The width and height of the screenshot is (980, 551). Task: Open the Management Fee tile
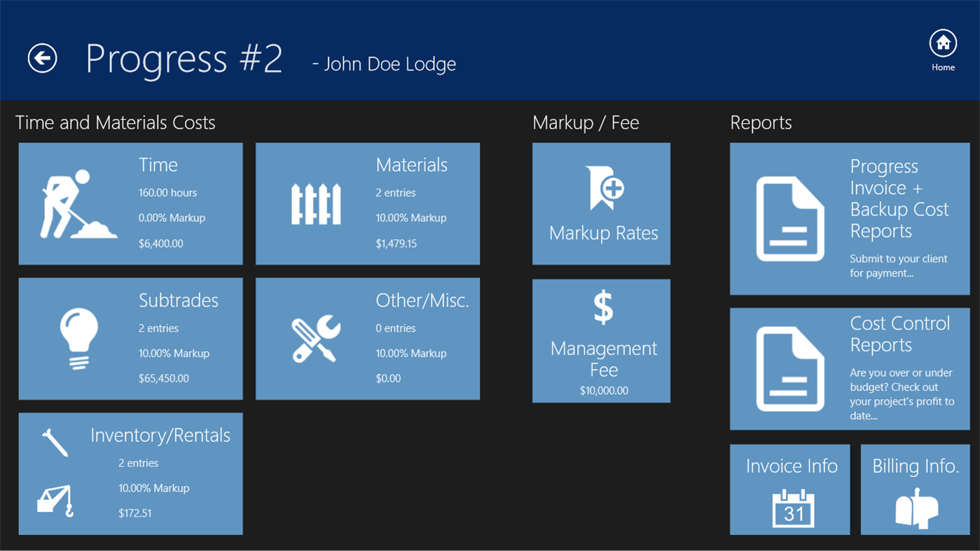point(601,340)
